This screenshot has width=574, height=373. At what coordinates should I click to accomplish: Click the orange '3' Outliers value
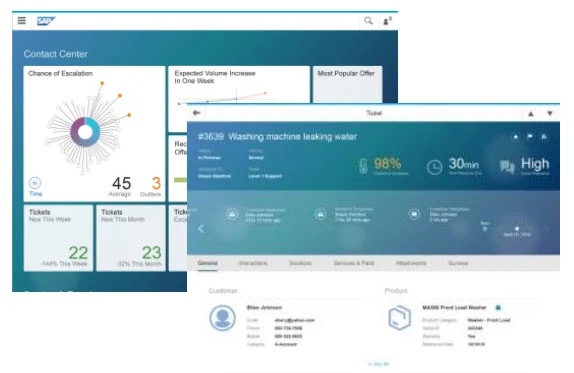156,183
